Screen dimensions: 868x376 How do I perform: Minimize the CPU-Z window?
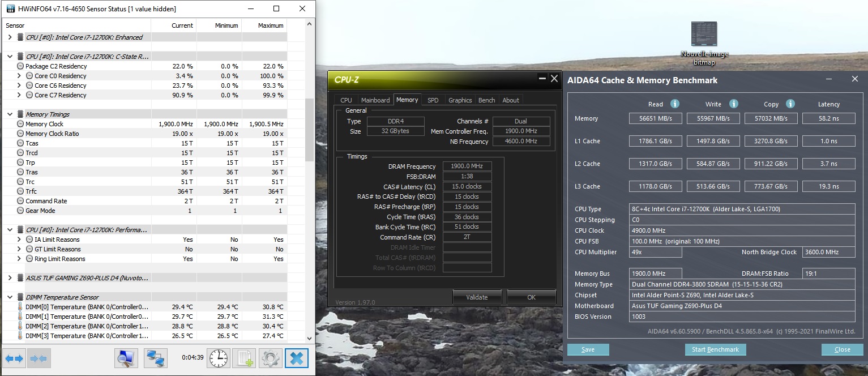tap(542, 79)
